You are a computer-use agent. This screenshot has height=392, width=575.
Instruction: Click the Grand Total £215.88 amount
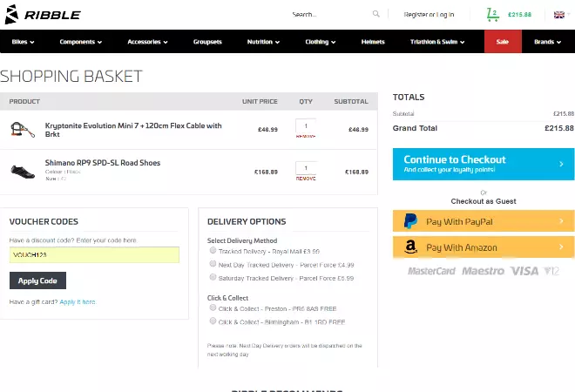click(559, 128)
